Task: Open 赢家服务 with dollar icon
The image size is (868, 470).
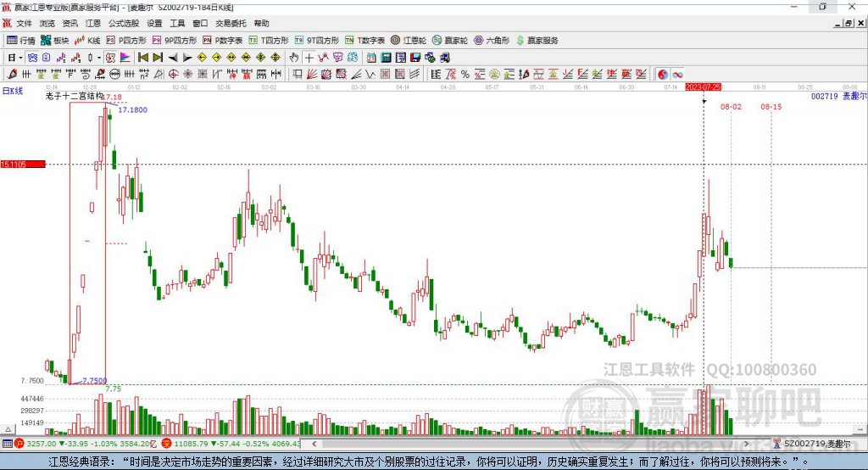Action: [x=537, y=41]
